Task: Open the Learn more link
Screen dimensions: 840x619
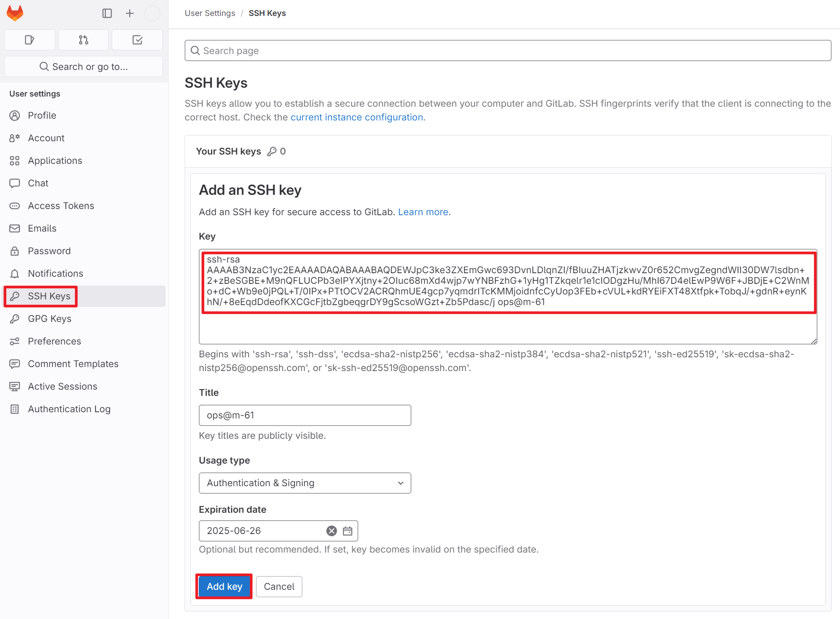Action: click(x=423, y=212)
